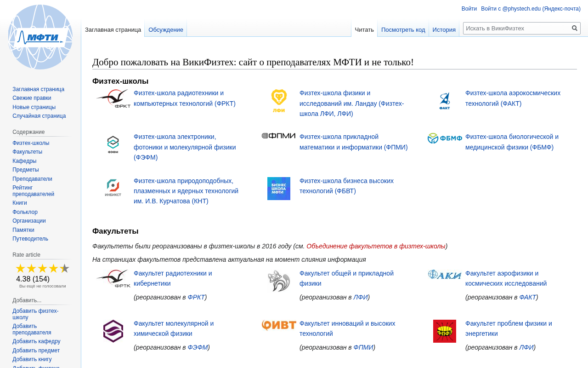Click the ФЭФМ hexagon logo

coord(113,144)
